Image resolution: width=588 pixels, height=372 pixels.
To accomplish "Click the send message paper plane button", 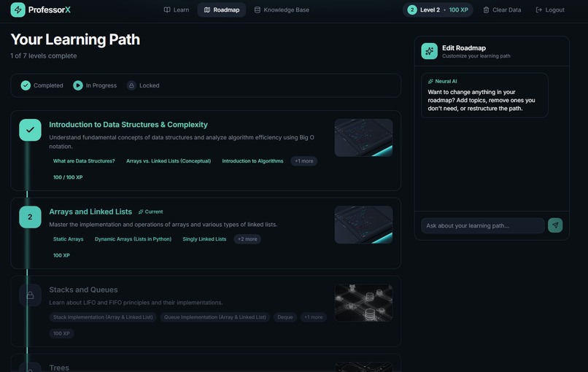I will (555, 225).
